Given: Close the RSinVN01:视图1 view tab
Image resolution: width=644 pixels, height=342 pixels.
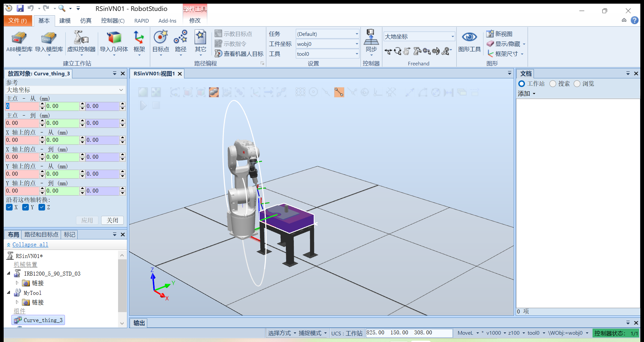Looking at the screenshot, I should (x=180, y=74).
